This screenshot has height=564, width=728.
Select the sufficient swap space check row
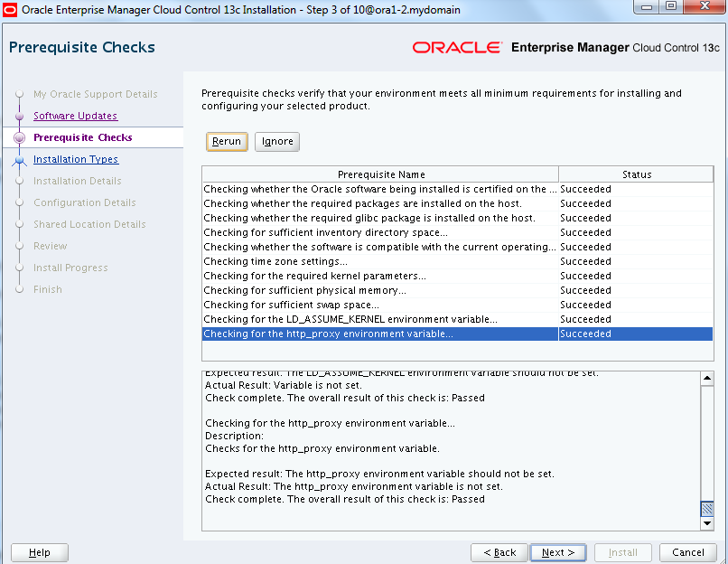pyautogui.click(x=379, y=305)
